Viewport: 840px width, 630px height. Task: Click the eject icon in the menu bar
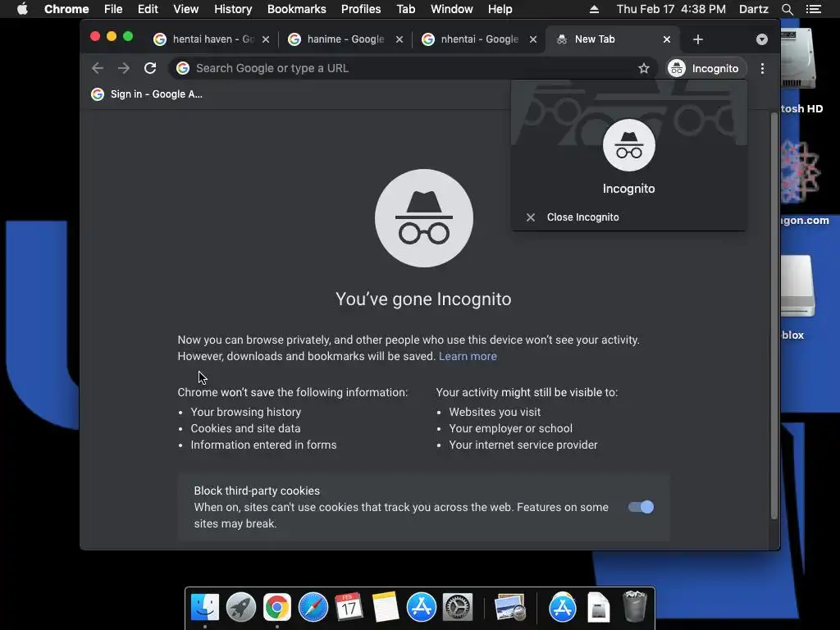[594, 9]
